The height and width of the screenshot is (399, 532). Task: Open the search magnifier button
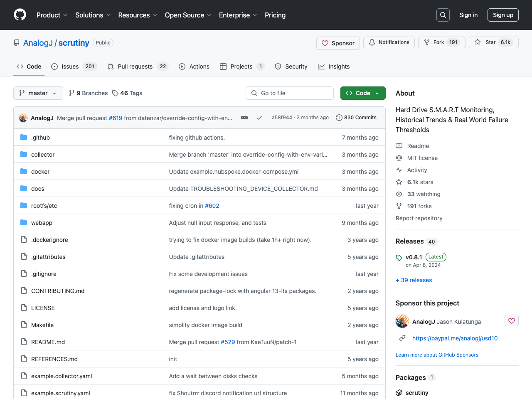coord(443,15)
